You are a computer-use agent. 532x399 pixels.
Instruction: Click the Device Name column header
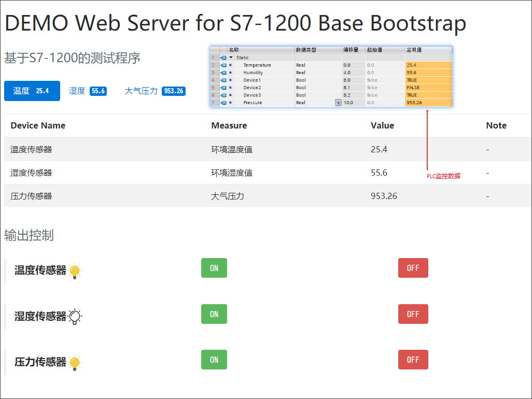(38, 125)
